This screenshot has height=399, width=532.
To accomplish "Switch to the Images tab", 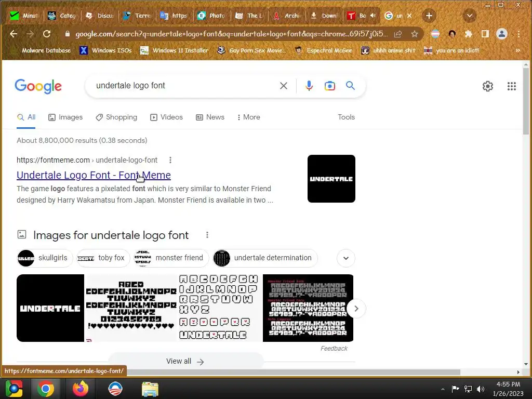I will pos(65,117).
